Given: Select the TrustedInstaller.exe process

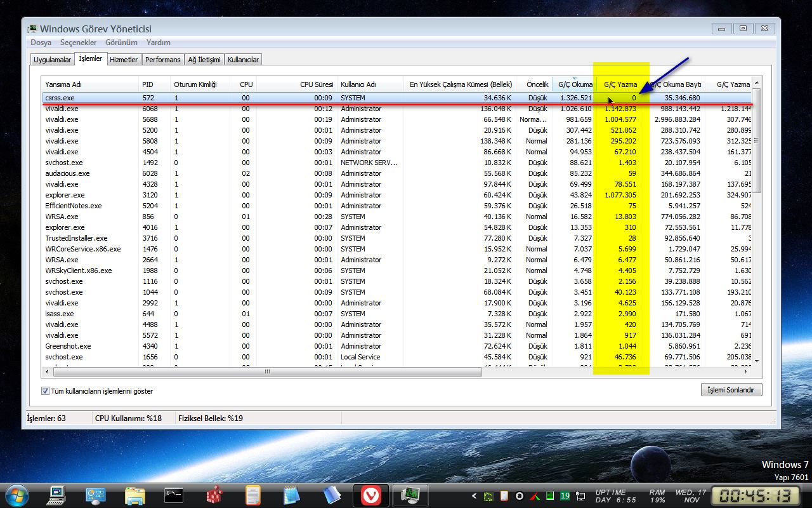Looking at the screenshot, I should pos(396,238).
